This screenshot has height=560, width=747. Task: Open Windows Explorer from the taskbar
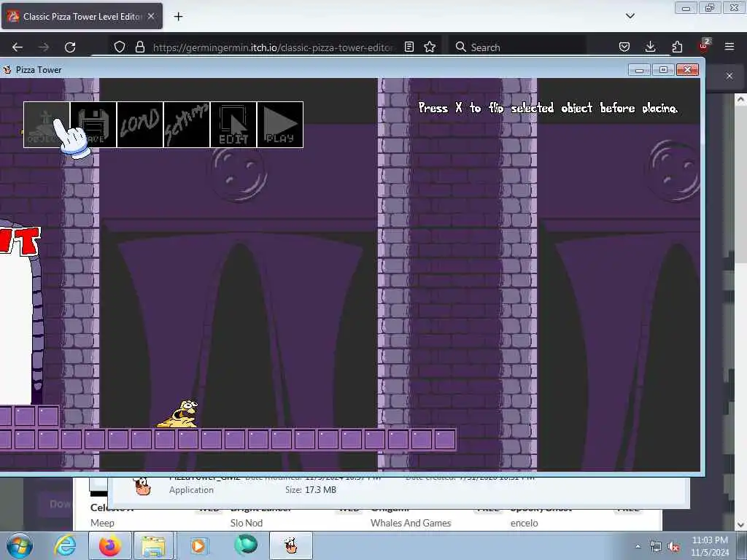pyautogui.click(x=153, y=545)
